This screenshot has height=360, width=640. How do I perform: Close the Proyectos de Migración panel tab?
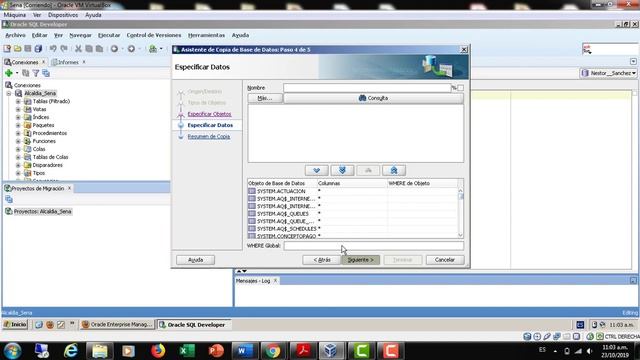coord(69,188)
